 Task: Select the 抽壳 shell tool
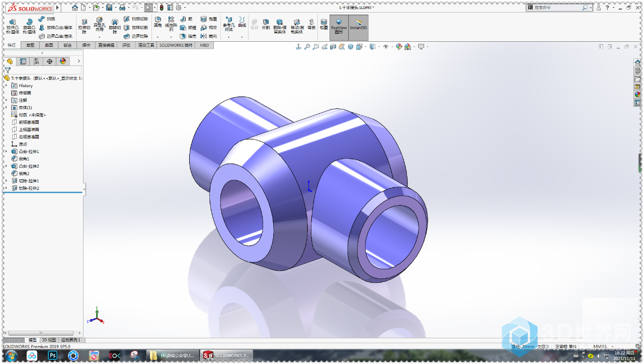188,36
